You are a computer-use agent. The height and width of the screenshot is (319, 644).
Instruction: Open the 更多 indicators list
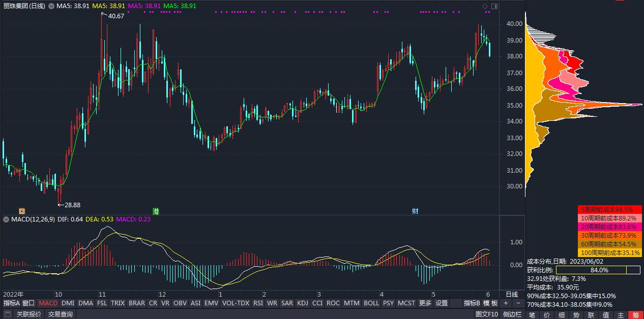(425, 303)
